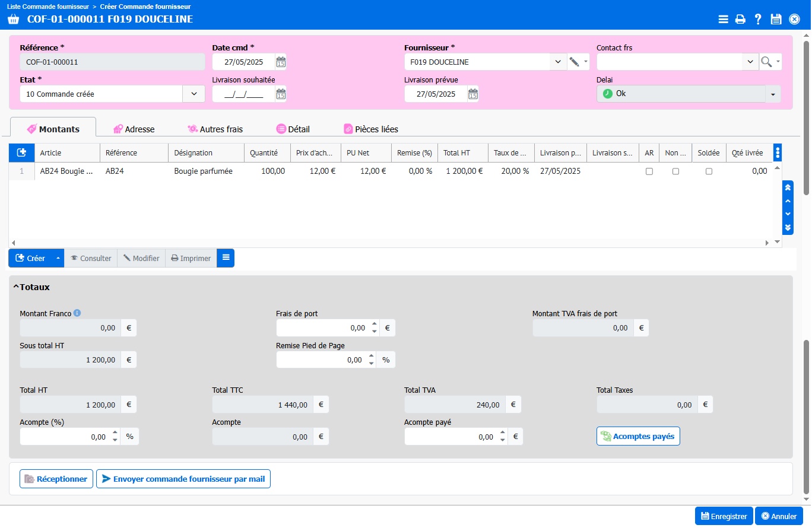
Task: Switch to the Adresse tab
Action: (x=134, y=129)
